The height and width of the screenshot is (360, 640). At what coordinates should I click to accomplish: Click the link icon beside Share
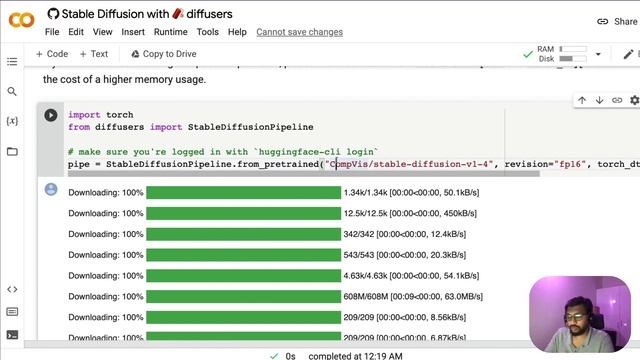[x=603, y=22]
